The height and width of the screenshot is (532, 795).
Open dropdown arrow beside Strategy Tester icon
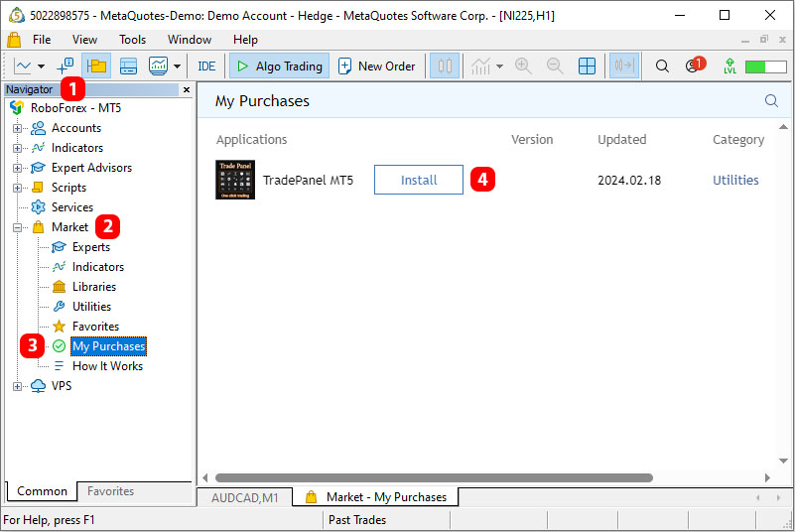177,66
